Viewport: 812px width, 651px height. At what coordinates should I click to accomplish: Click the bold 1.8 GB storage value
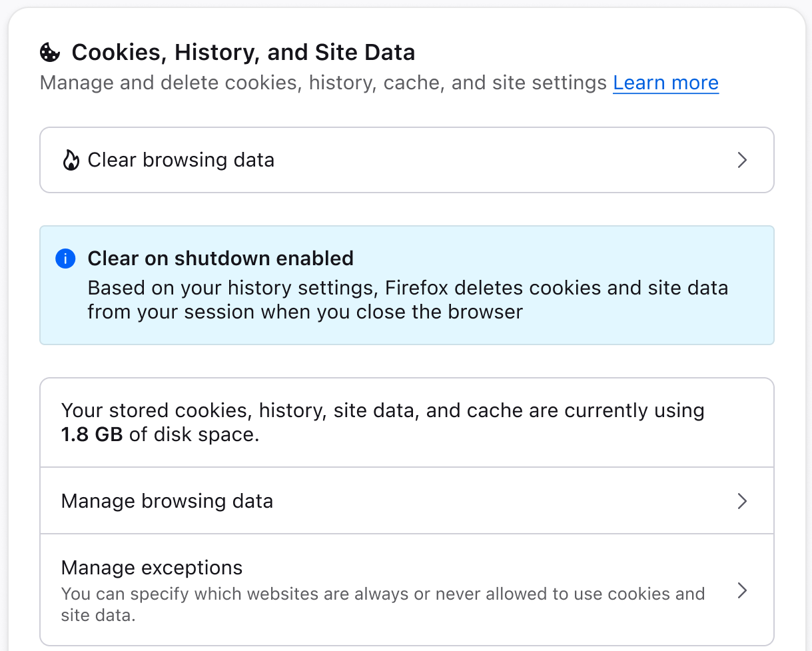coord(92,434)
